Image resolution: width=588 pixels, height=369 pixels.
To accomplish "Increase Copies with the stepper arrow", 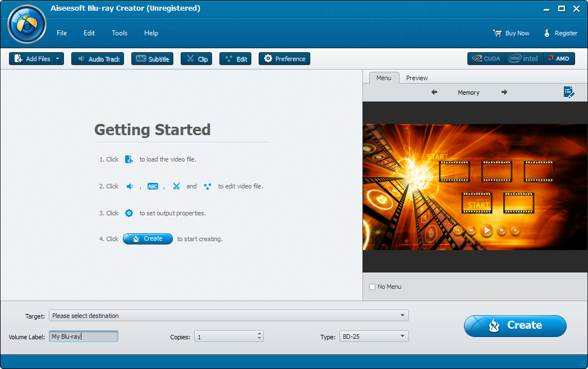I will pyautogui.click(x=259, y=334).
